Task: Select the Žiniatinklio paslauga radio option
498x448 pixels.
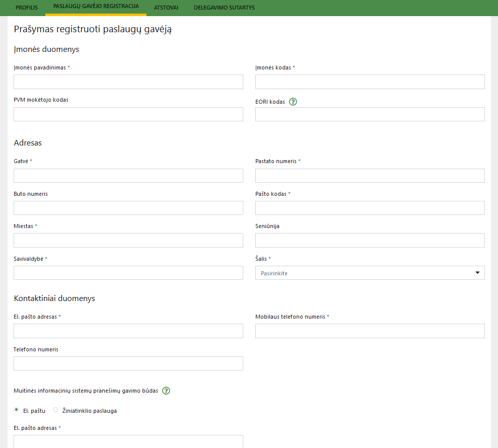Action: pos(56,410)
